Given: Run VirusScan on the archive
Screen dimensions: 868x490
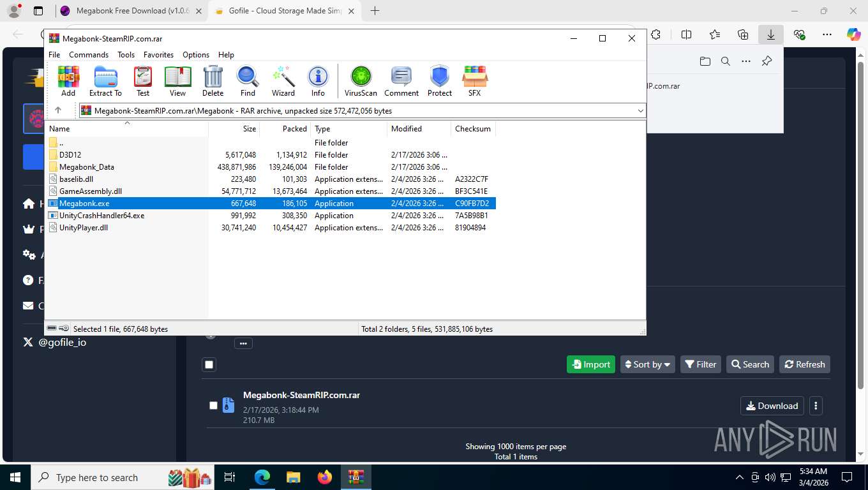Looking at the screenshot, I should [361, 81].
